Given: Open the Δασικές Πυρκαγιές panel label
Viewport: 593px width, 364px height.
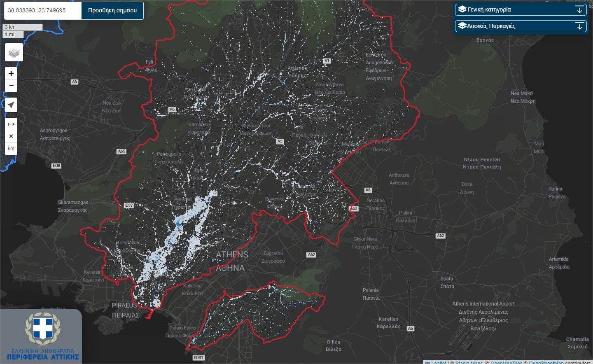Looking at the screenshot, I should [x=491, y=26].
